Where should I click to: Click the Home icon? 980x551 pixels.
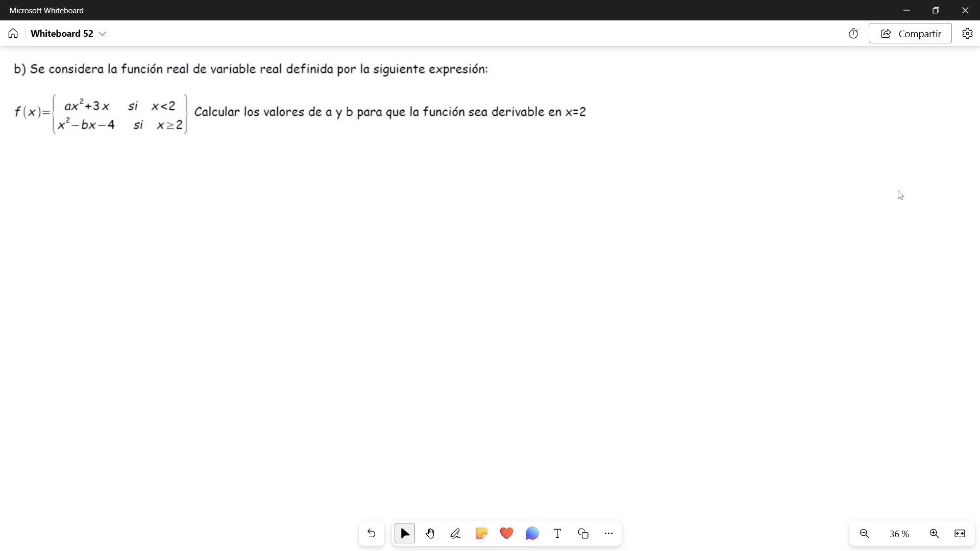(13, 34)
